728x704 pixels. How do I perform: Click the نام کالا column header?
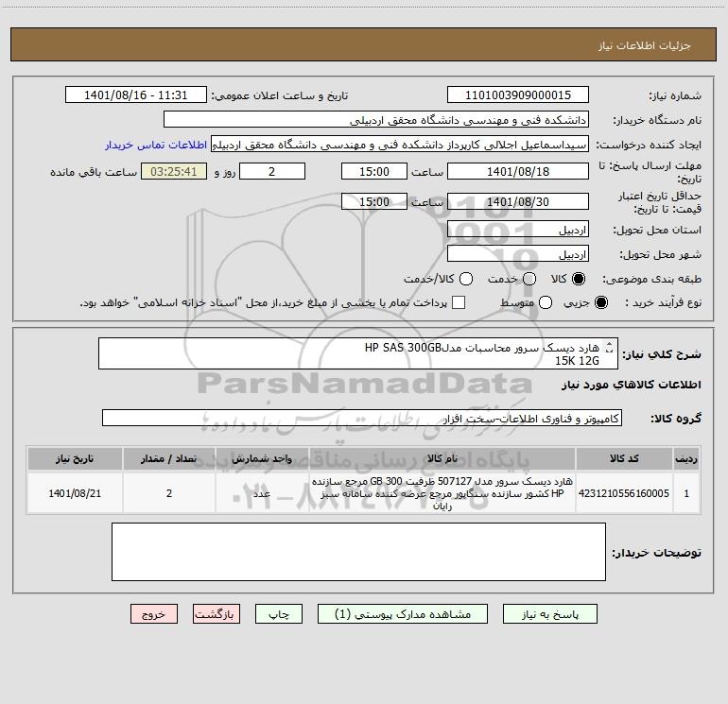point(442,458)
